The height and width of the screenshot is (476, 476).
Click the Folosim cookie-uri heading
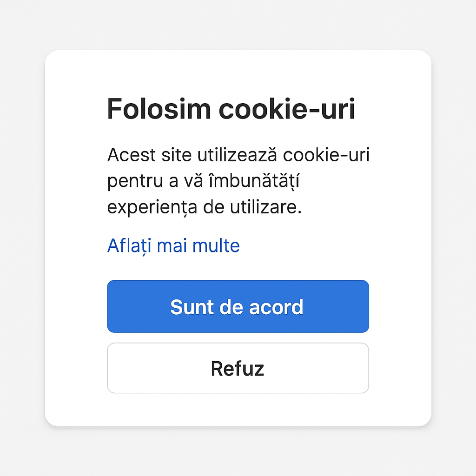pos(231,109)
